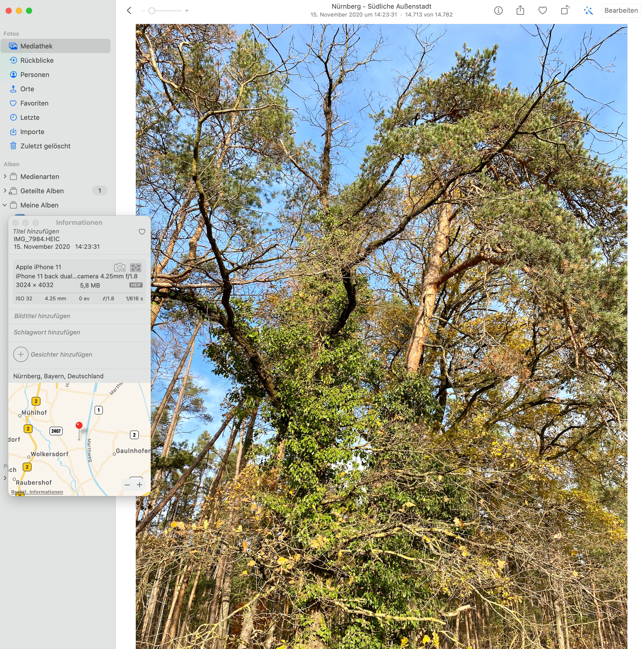The height and width of the screenshot is (649, 644).
Task: Select Orte in the sidebar
Action: pyautogui.click(x=27, y=89)
